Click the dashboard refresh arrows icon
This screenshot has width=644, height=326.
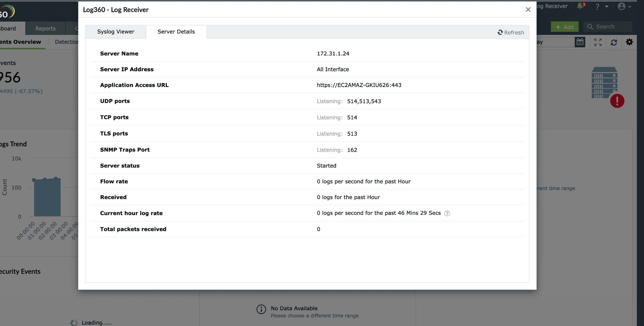click(614, 42)
